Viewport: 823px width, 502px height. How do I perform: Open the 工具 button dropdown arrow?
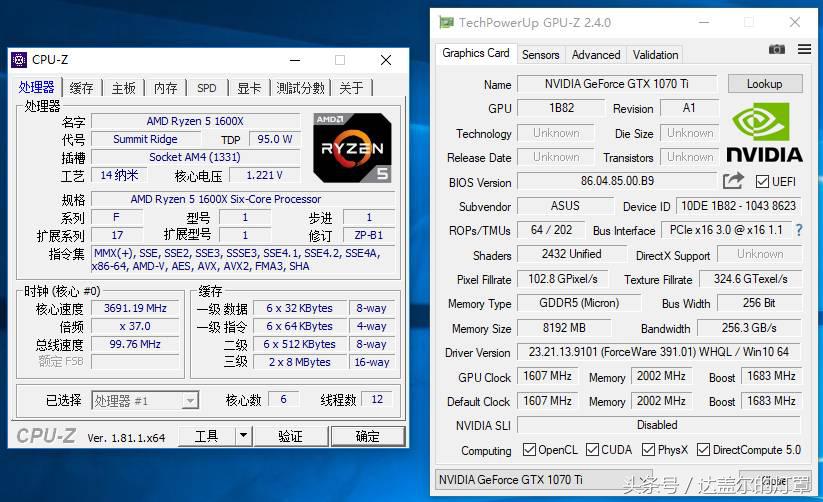[x=243, y=436]
